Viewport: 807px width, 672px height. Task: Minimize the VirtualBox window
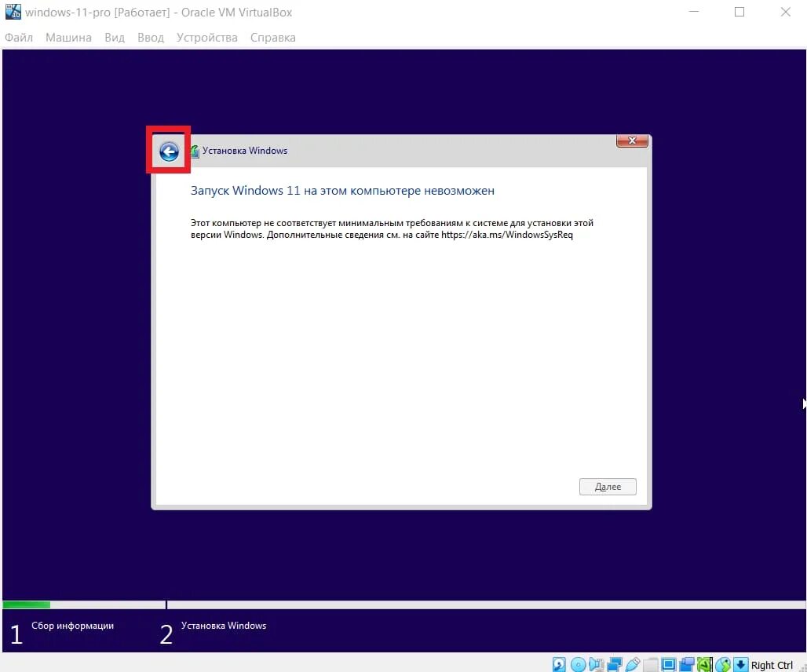[694, 12]
